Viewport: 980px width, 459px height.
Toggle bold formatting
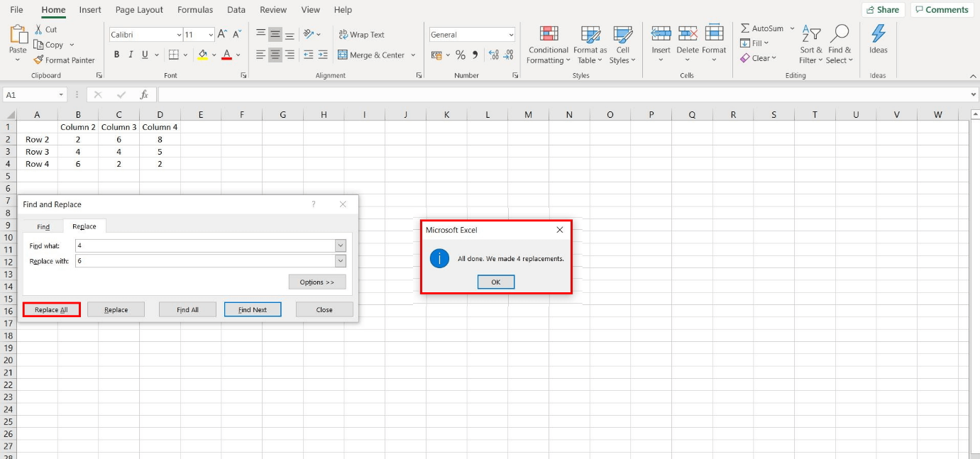[x=116, y=54]
